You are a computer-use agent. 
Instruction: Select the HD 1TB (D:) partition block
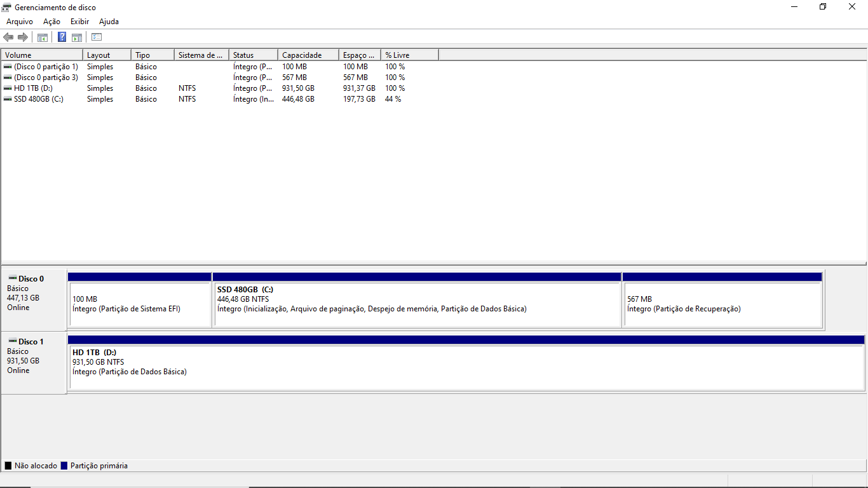[x=466, y=363]
